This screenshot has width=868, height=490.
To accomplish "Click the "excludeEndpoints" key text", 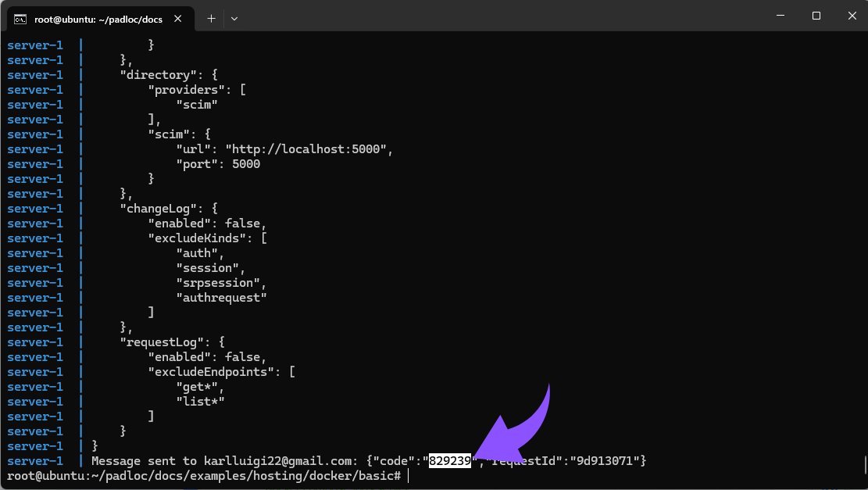I will click(211, 372).
